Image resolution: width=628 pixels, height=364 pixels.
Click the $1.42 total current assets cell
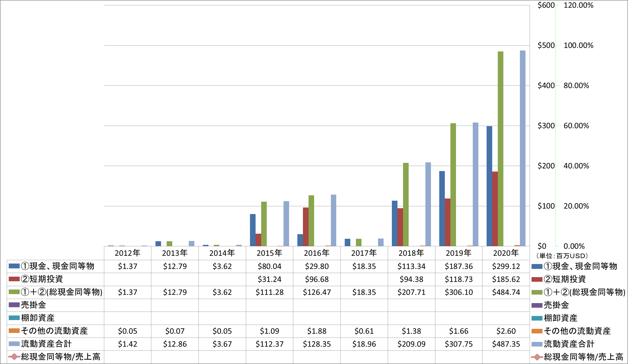click(127, 344)
